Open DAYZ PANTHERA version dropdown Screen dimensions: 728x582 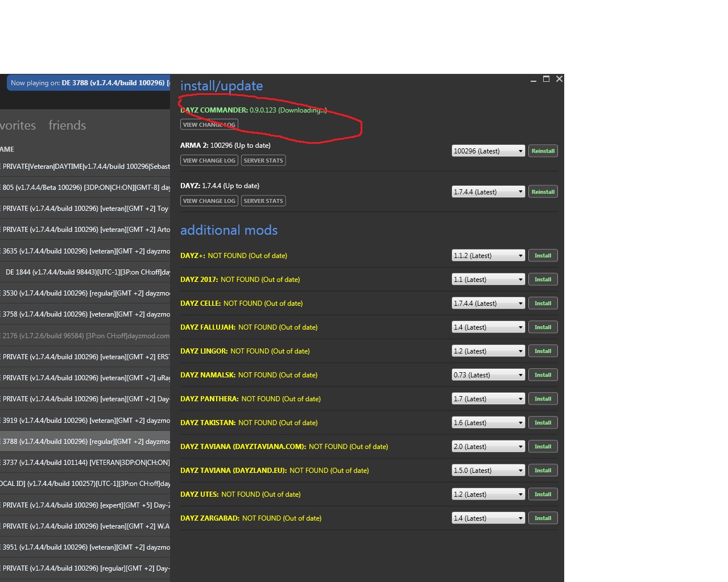489,398
